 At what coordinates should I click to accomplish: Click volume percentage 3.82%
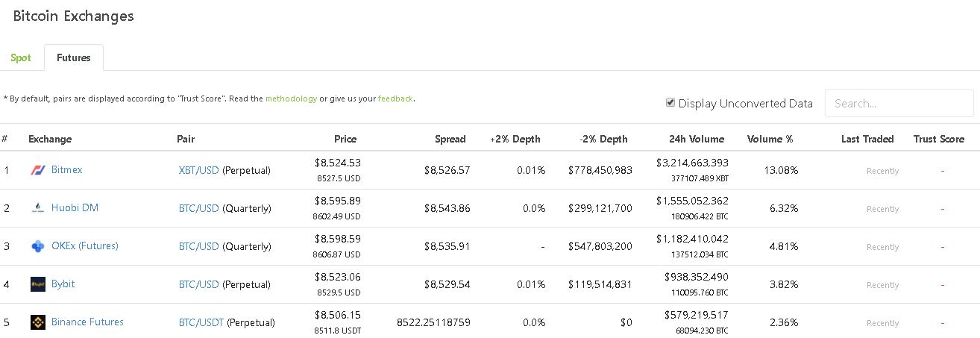(784, 284)
